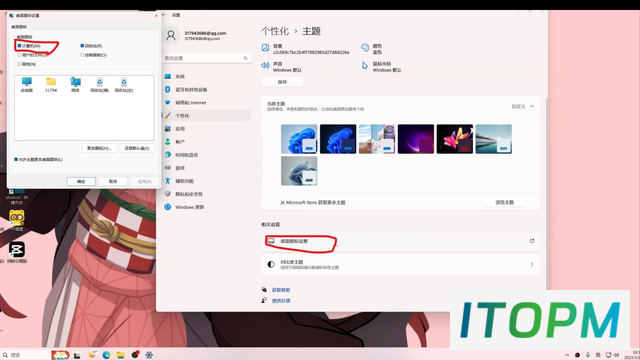This screenshot has width=640, height=360.
Task: Open Microsoft Edge from taskbar
Action: pos(107,355)
